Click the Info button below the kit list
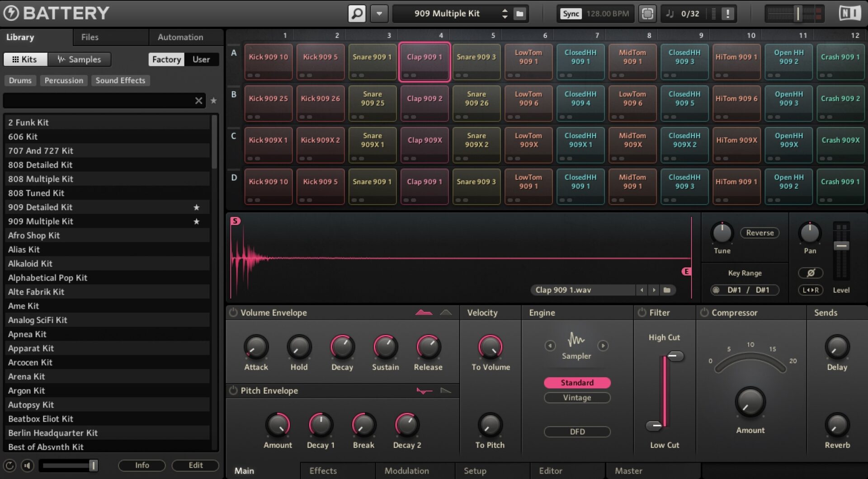Viewport: 868px width, 479px height. pos(142,465)
